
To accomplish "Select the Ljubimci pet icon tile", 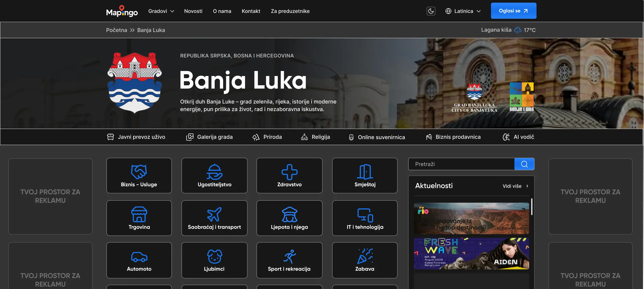I will tap(214, 260).
